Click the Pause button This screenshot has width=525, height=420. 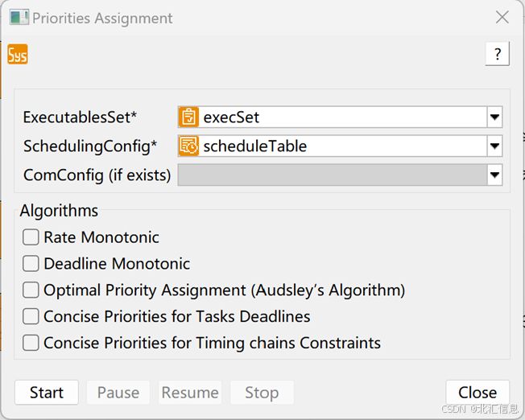118,393
